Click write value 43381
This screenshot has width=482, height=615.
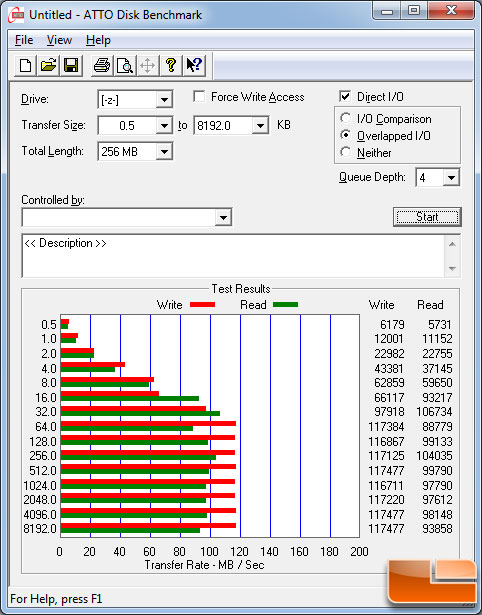pyautogui.click(x=389, y=369)
